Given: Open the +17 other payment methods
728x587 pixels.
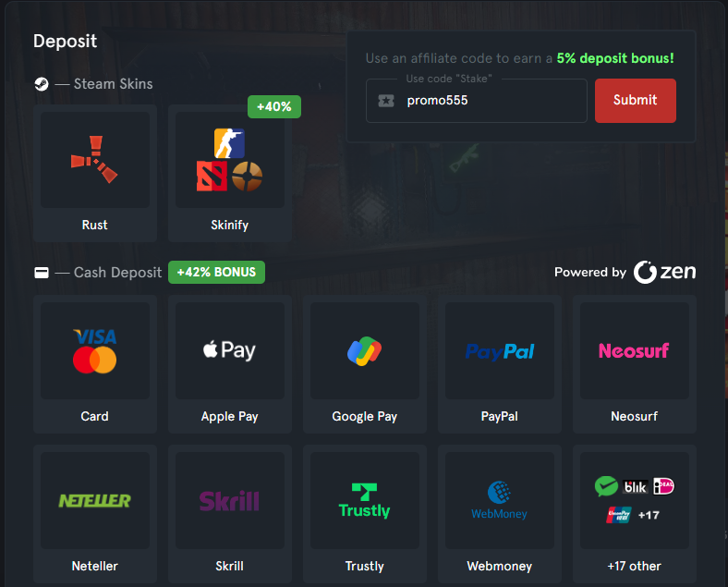Looking at the screenshot, I should tap(634, 514).
